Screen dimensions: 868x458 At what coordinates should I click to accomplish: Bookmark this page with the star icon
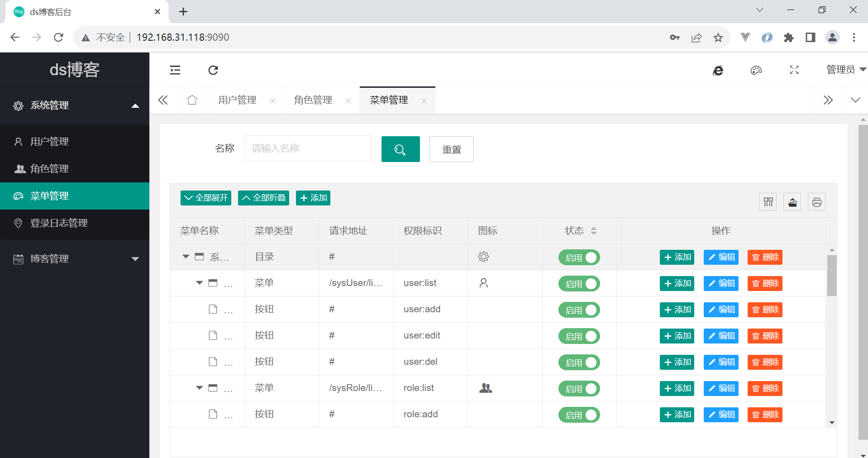[x=718, y=38]
